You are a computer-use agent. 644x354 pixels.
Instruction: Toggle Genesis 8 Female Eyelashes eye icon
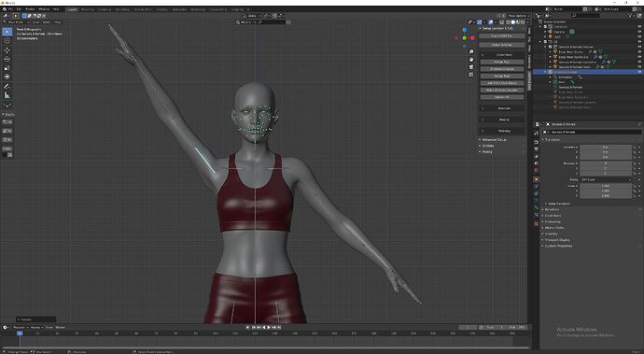click(639, 62)
